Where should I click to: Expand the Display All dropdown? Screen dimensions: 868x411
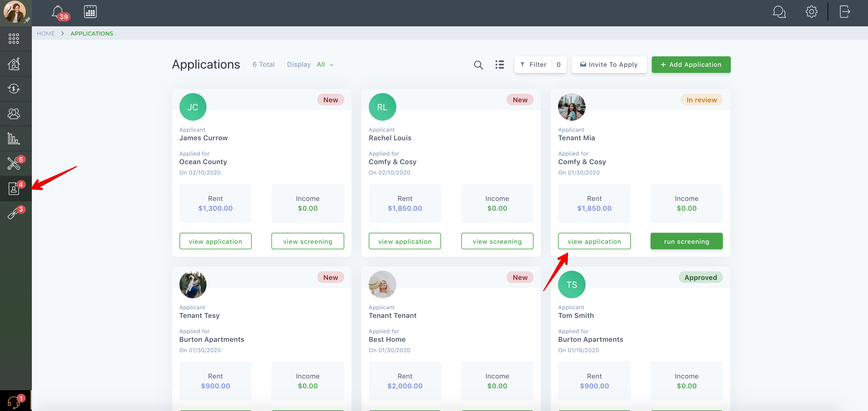click(x=325, y=65)
